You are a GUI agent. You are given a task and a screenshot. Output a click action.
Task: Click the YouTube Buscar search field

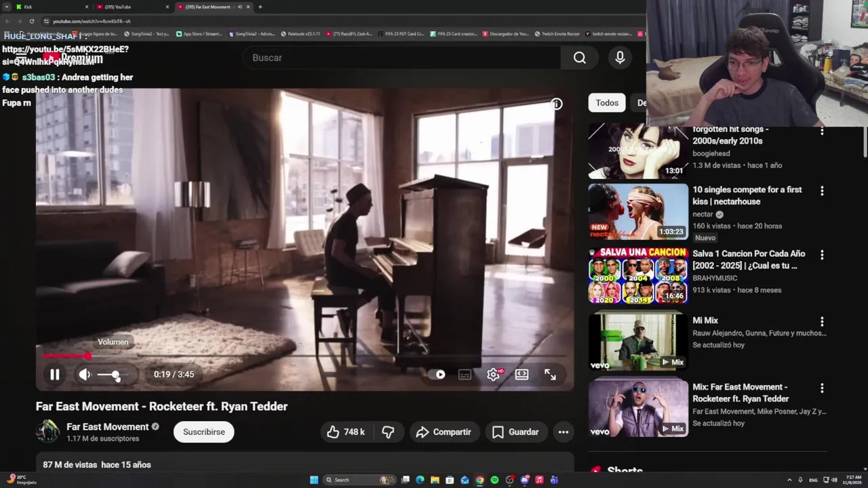(x=401, y=58)
